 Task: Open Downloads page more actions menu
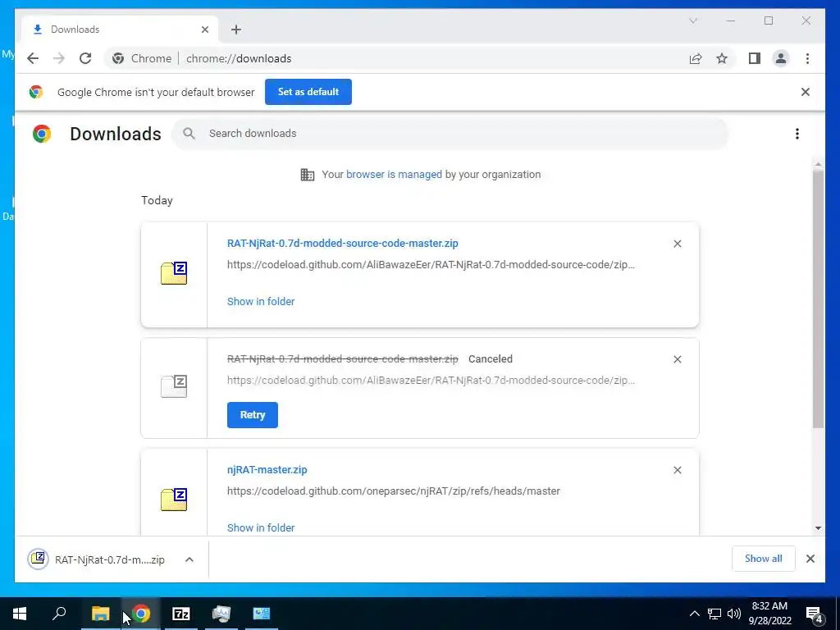point(797,134)
